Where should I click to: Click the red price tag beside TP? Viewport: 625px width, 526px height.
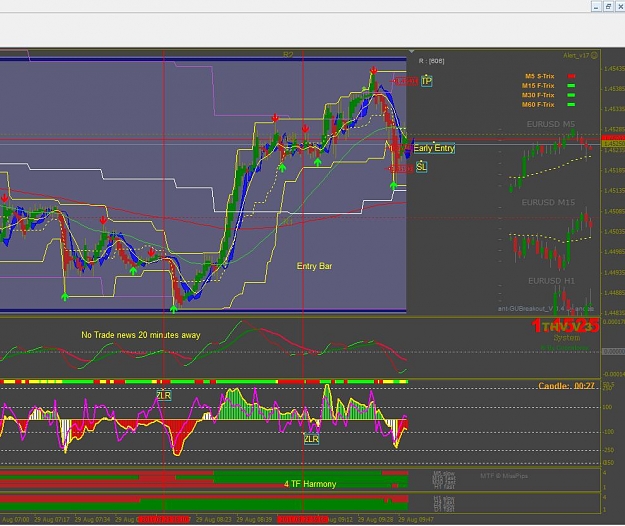pos(405,81)
